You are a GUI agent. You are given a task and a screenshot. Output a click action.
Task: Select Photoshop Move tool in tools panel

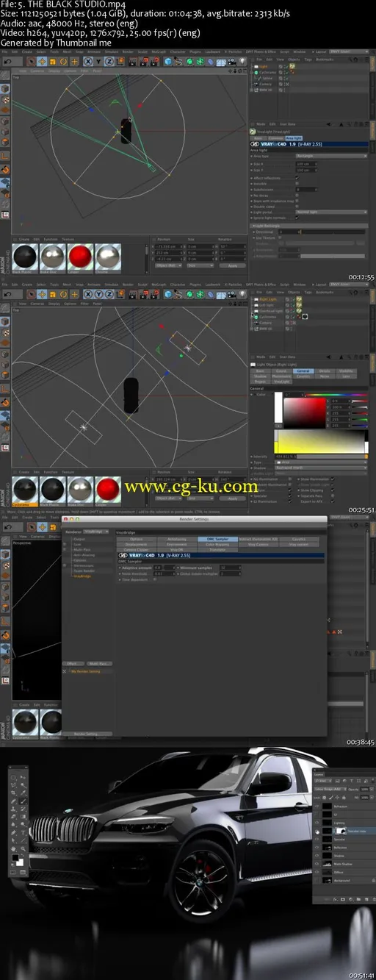23,777
